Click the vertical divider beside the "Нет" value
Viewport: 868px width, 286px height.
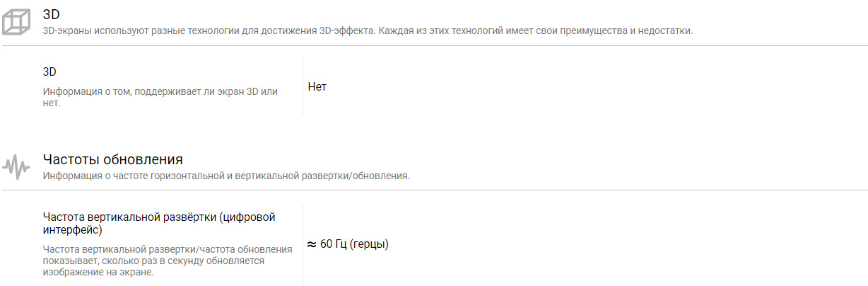(303, 86)
